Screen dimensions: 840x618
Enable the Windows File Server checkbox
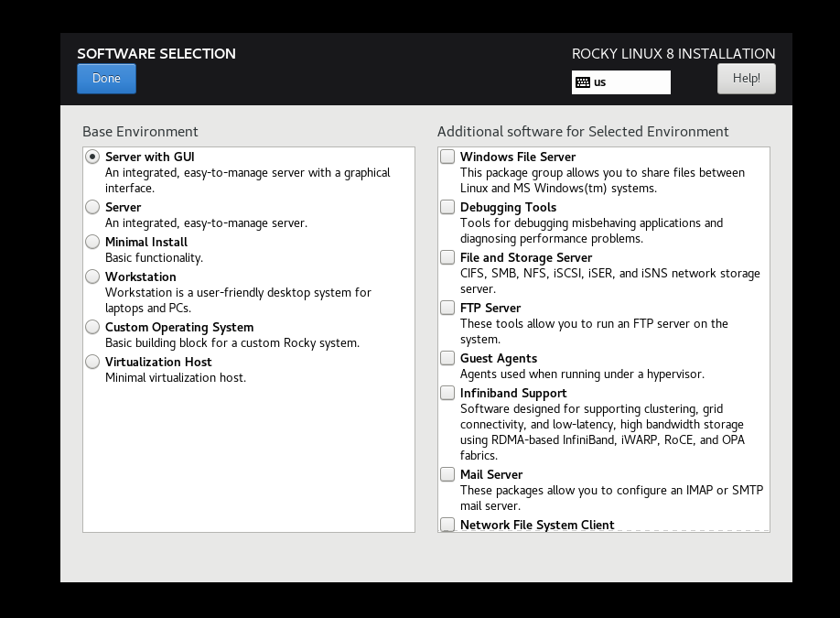click(x=447, y=157)
